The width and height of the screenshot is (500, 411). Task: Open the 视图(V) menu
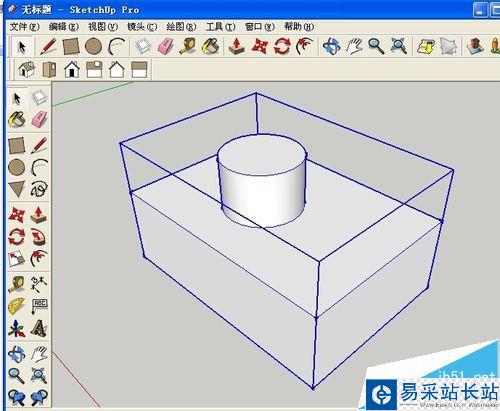click(x=103, y=26)
